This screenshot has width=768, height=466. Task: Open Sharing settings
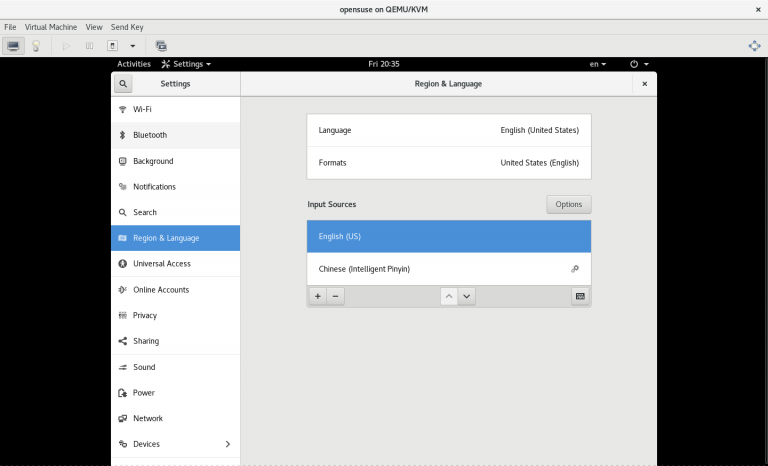click(x=175, y=341)
